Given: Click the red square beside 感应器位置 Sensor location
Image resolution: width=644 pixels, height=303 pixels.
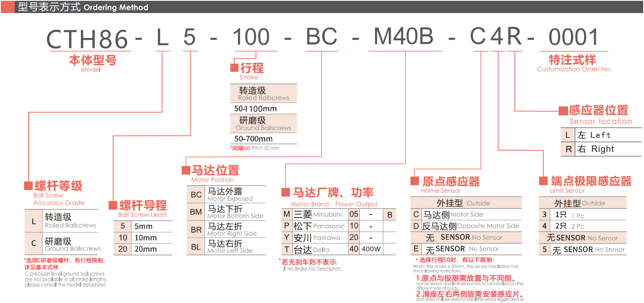Looking at the screenshot, I should point(563,111).
